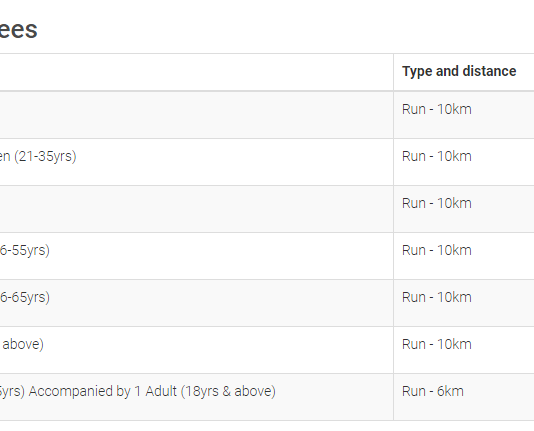Click 'Accompanied by 1 Adult (18yrs & above)' text
This screenshot has height=431, width=534.
click(152, 392)
